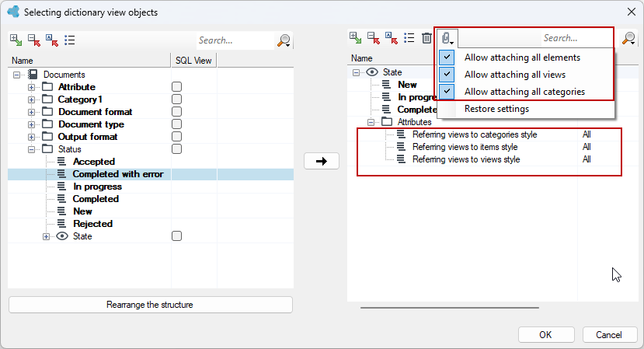Close the Selecting dictionary view objects dialog

click(632, 12)
